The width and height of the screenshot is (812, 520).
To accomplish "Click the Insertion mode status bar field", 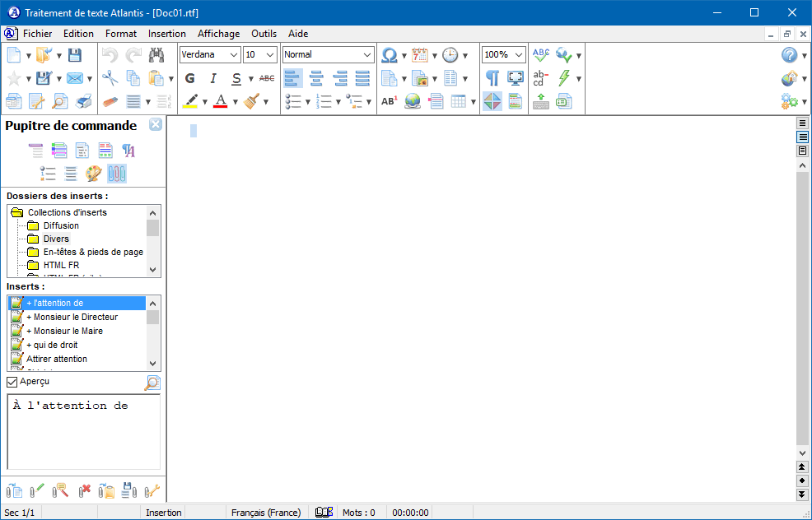I will (164, 513).
